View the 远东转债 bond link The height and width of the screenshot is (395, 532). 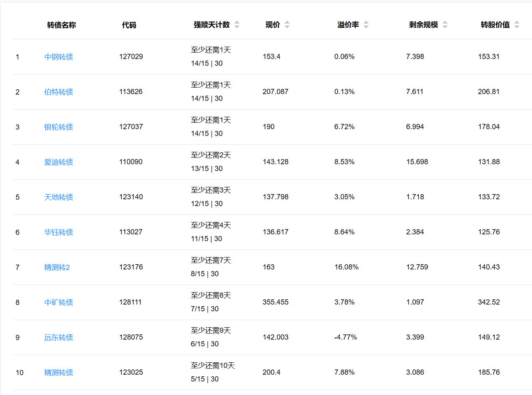click(x=59, y=338)
